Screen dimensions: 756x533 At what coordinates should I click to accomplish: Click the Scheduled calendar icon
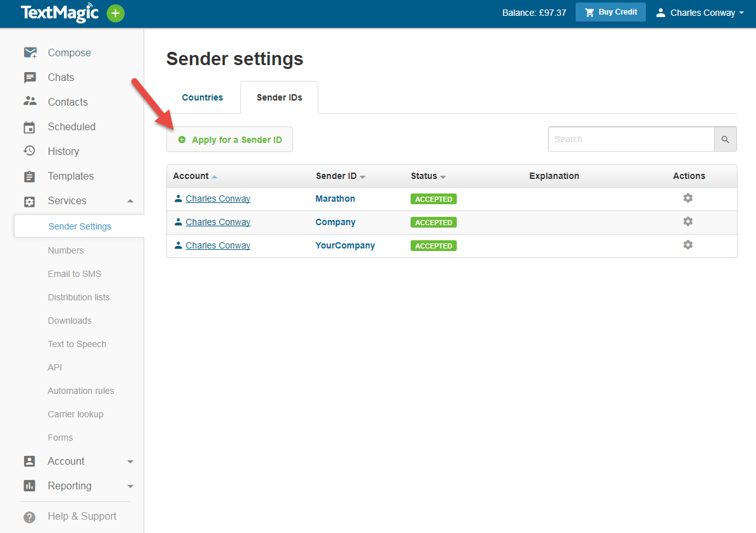[x=30, y=126]
